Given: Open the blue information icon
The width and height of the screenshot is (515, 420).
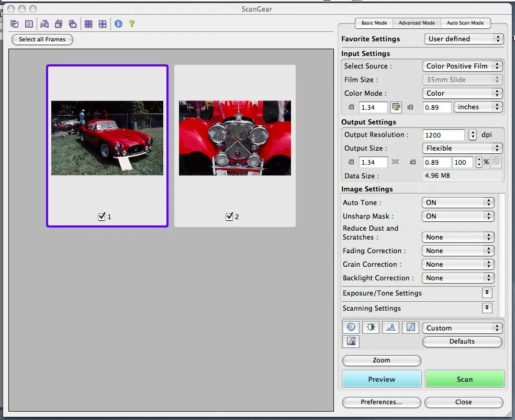Looking at the screenshot, I should point(118,24).
